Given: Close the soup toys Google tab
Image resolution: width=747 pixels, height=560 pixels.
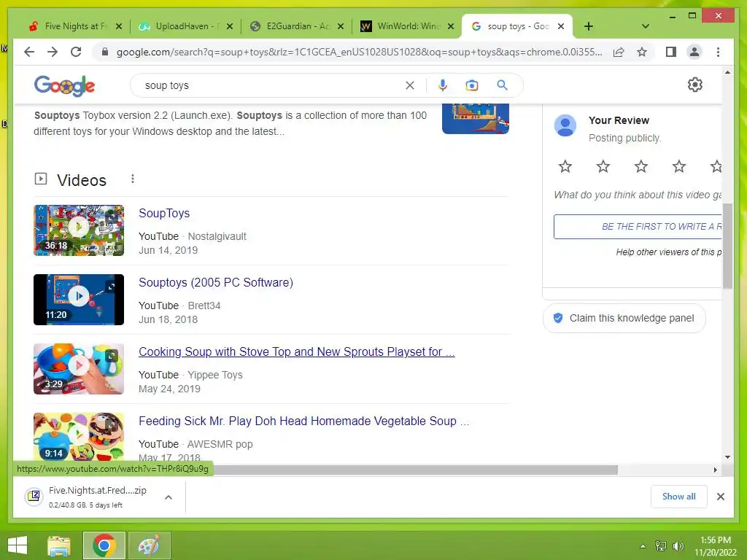Looking at the screenshot, I should (x=561, y=26).
